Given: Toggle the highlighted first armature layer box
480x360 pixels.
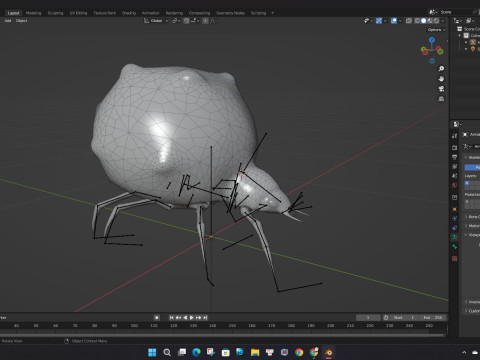Looking at the screenshot, I should point(467,183).
